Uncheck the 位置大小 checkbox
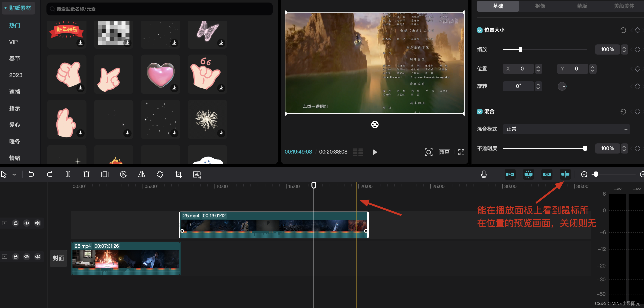Viewport: 644px width, 308px height. 480,30
